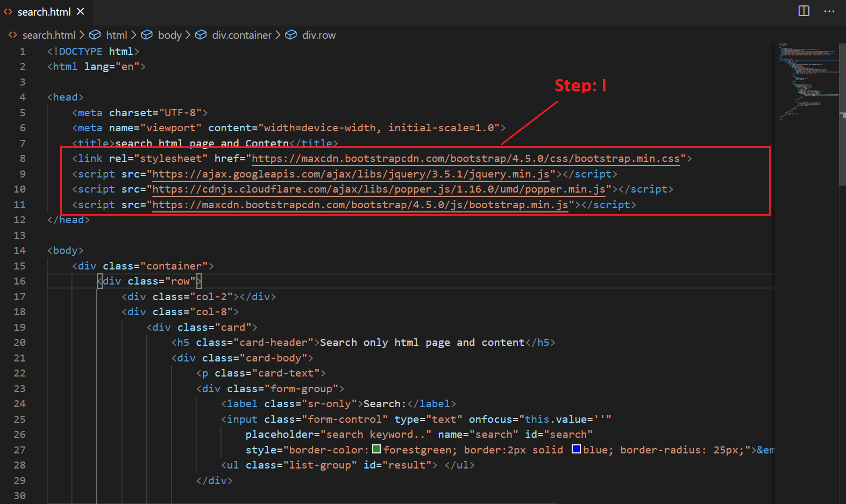Close the search.html editor tab
Viewport: 846px width, 504px height.
[81, 11]
